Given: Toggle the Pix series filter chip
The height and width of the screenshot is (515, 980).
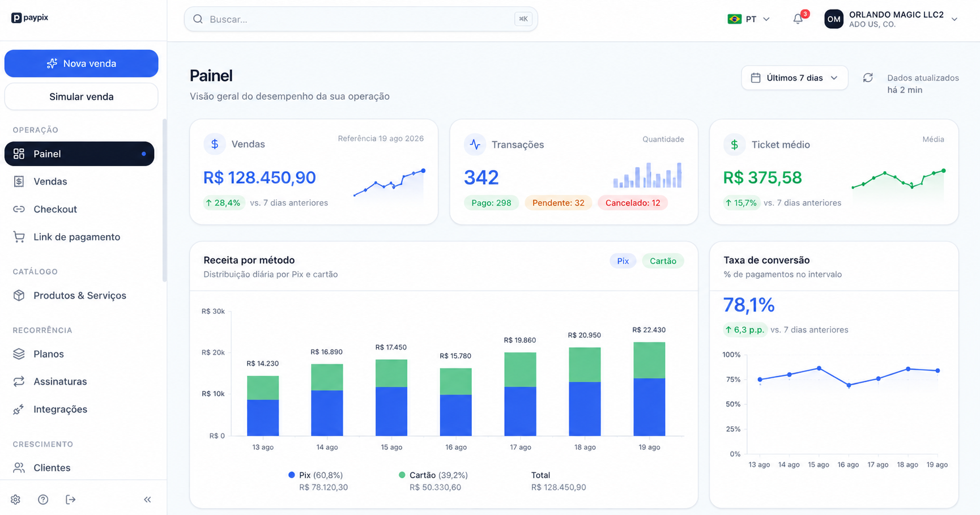Looking at the screenshot, I should tap(623, 261).
